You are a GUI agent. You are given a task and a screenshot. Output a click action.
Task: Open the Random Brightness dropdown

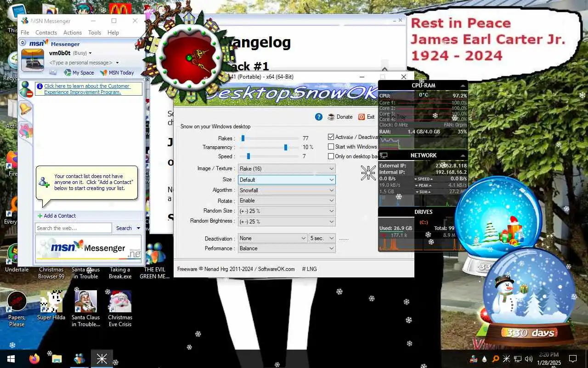click(287, 222)
